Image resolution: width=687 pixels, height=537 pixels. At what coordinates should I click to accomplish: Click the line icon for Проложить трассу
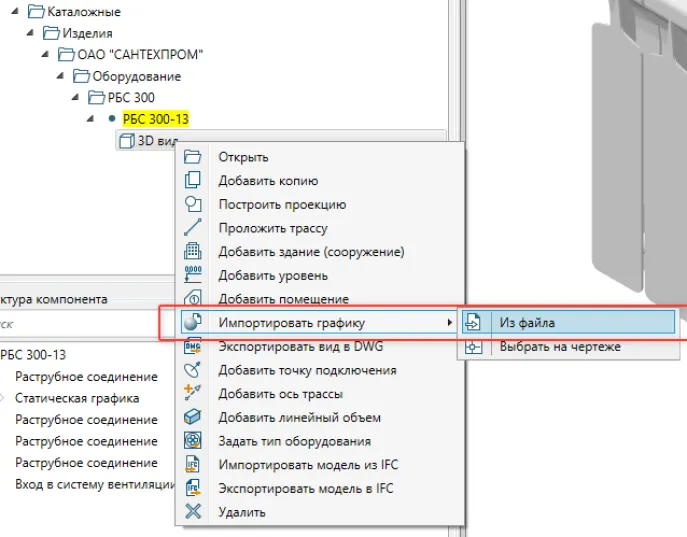coord(194,228)
